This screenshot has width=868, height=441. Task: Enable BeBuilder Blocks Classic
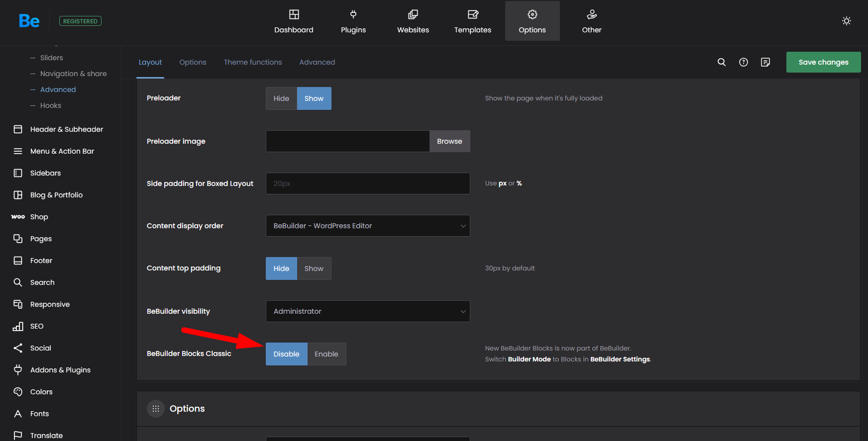coord(326,354)
